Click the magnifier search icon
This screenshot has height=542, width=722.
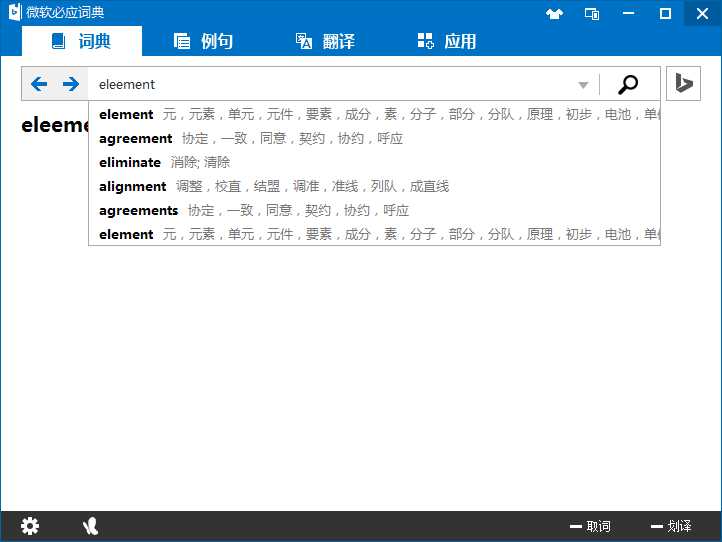click(x=628, y=84)
